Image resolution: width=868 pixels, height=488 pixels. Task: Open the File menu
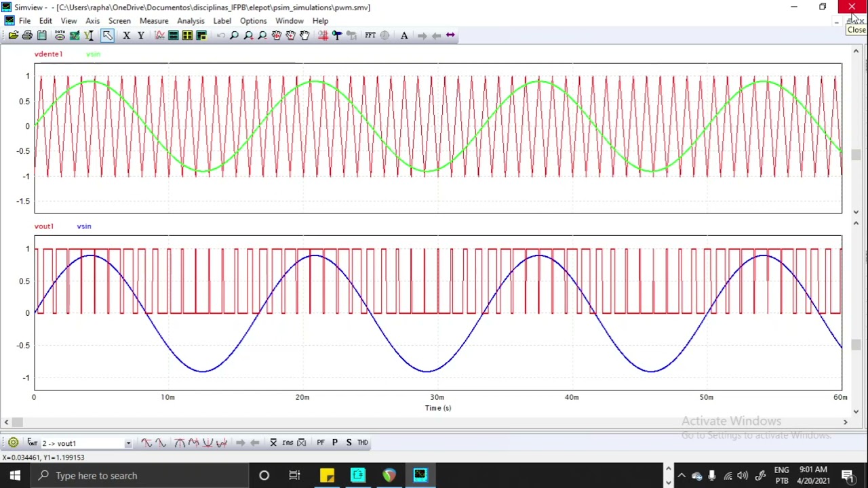[24, 20]
